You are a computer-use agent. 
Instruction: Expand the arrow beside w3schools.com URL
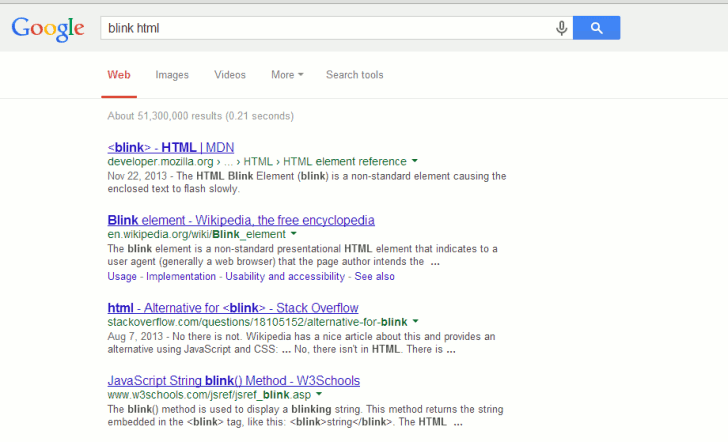319,394
